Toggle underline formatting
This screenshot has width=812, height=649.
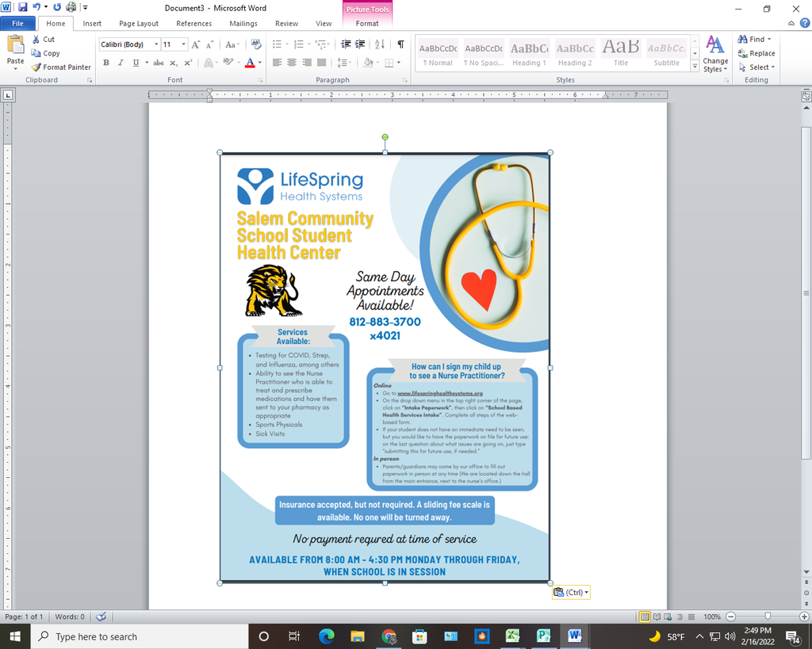[136, 63]
